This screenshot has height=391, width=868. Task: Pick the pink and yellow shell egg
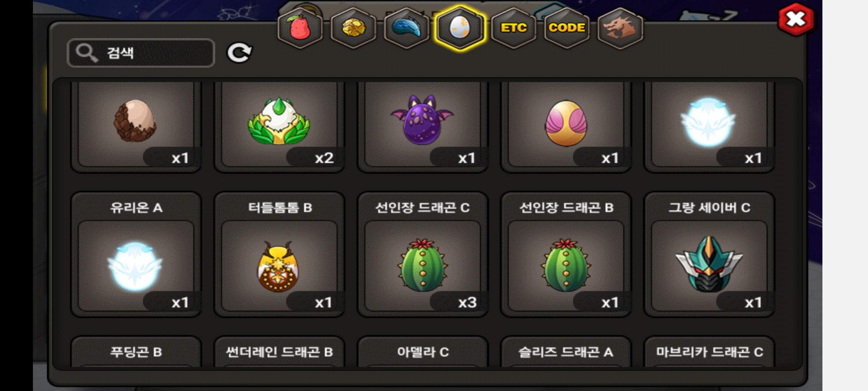click(566, 124)
